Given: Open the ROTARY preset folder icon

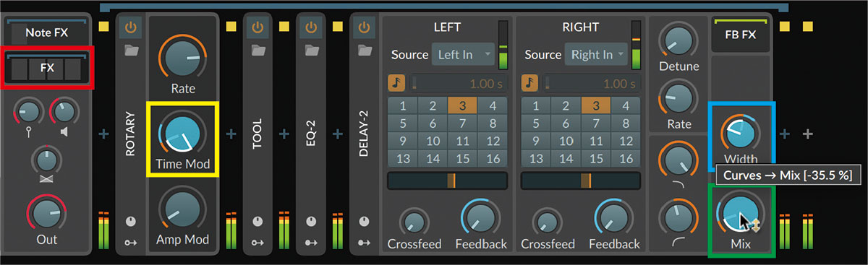Looking at the screenshot, I should point(130,51).
